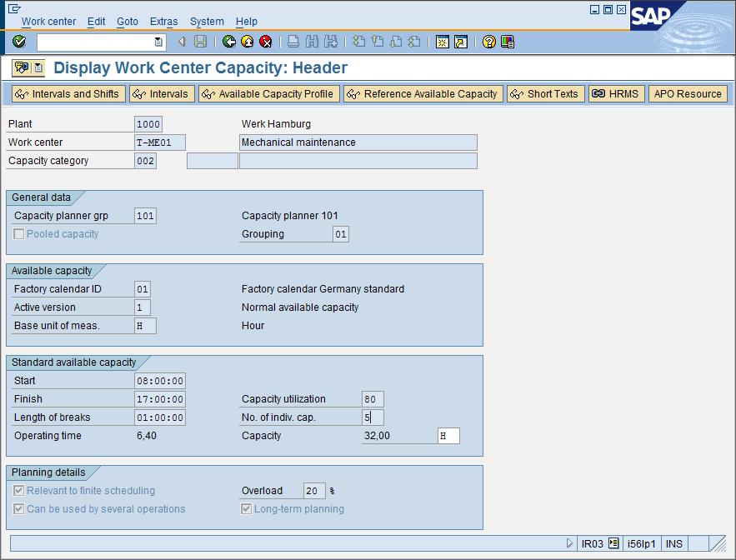
Task: Click the green Back arrow icon
Action: click(x=229, y=42)
